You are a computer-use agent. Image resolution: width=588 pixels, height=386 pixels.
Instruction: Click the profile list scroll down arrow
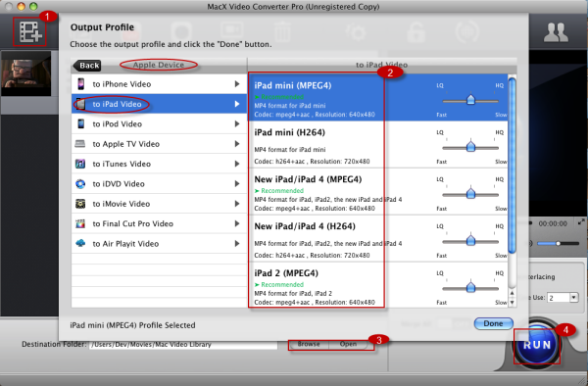tap(513, 303)
